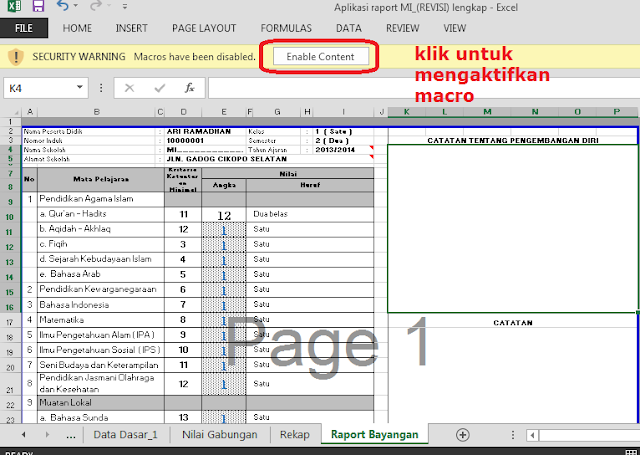Screen dimensions: 640x455
Task: Select the Dua belas cell
Action: pyautogui.click(x=310, y=215)
